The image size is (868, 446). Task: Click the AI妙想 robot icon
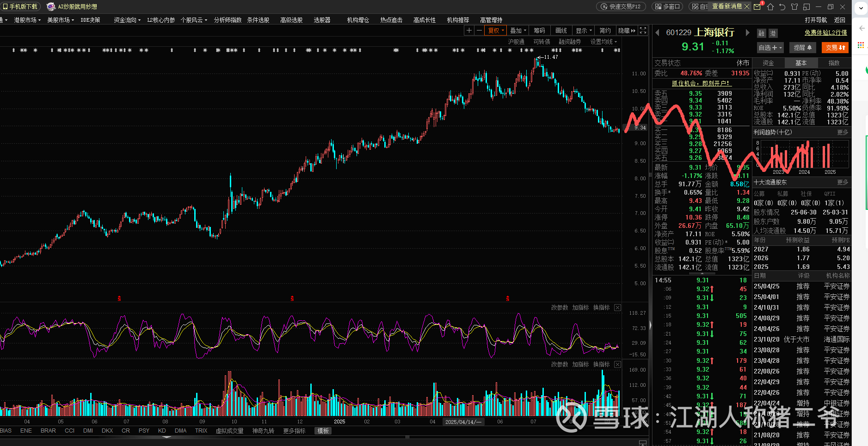[x=51, y=6]
